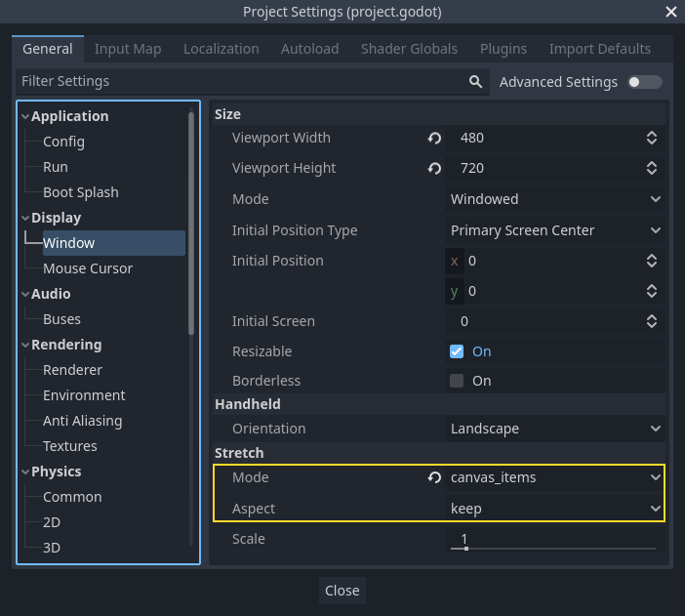
Task: Uncheck the Resizable checkbox
Action: 457,351
